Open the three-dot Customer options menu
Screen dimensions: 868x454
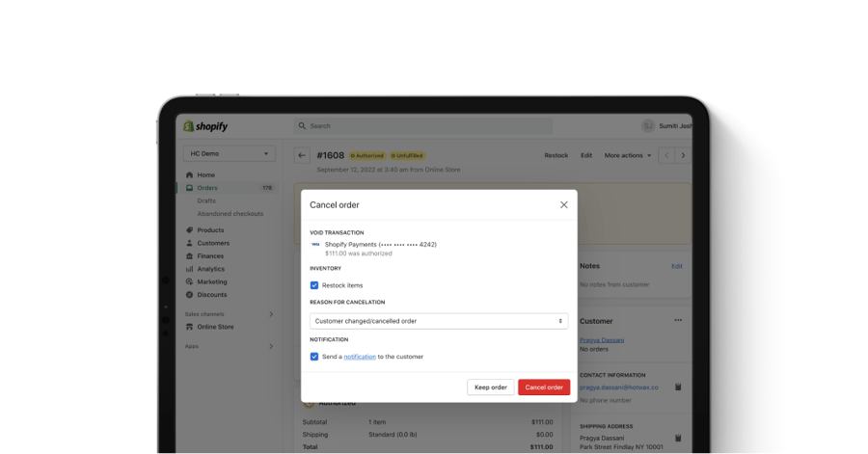click(678, 320)
